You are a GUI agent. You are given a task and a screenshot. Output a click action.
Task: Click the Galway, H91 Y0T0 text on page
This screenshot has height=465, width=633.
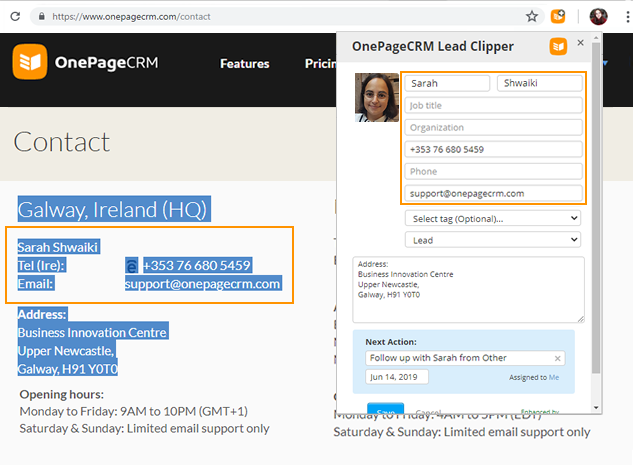(68, 369)
